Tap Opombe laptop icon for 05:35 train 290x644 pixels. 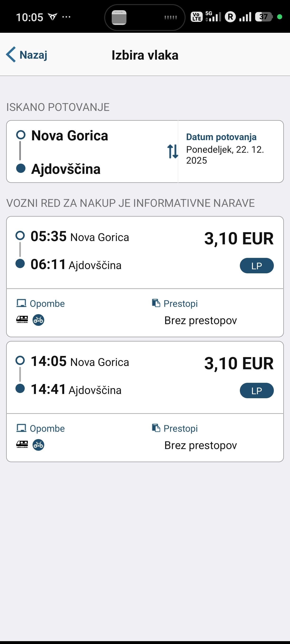tap(21, 303)
